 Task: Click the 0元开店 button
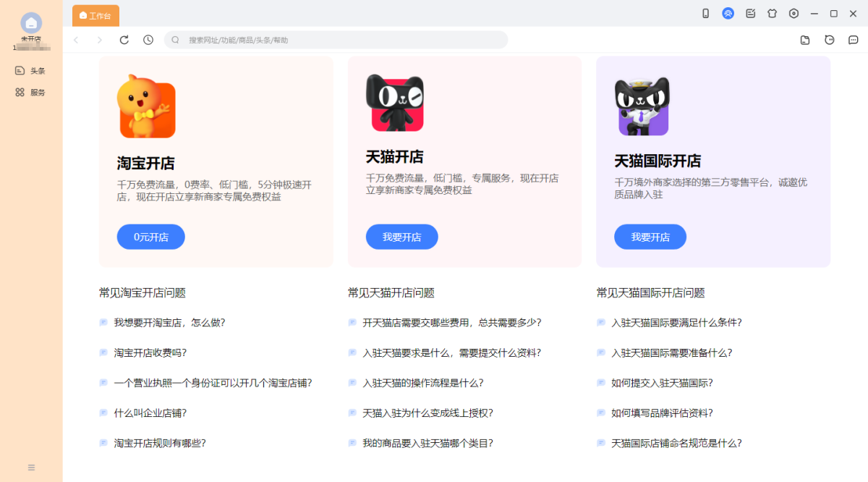click(x=150, y=237)
